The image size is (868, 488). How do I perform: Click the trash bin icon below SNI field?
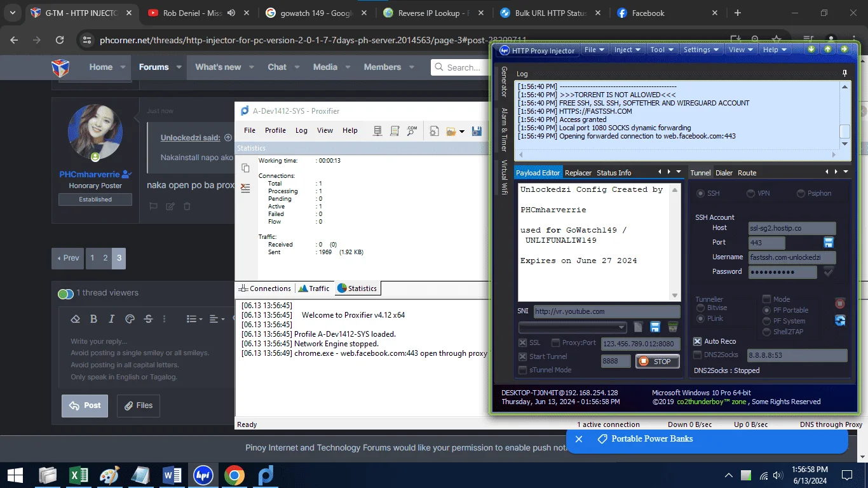[672, 327]
